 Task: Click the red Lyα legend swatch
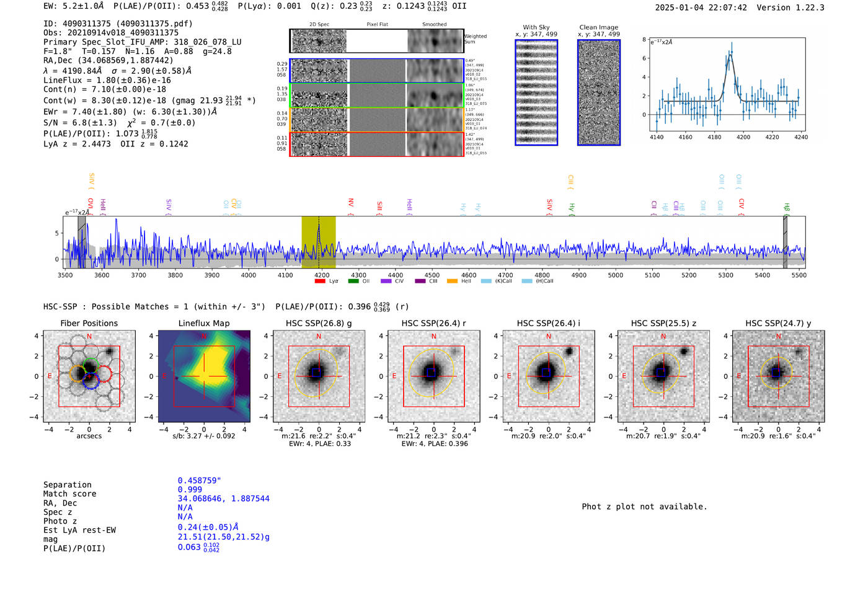click(320, 281)
